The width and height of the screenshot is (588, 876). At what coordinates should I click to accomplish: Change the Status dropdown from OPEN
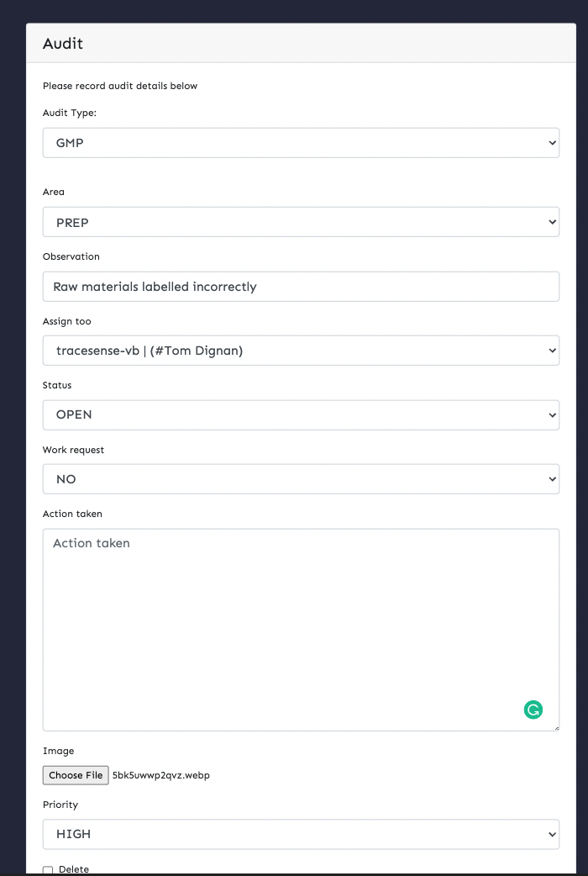tap(301, 414)
